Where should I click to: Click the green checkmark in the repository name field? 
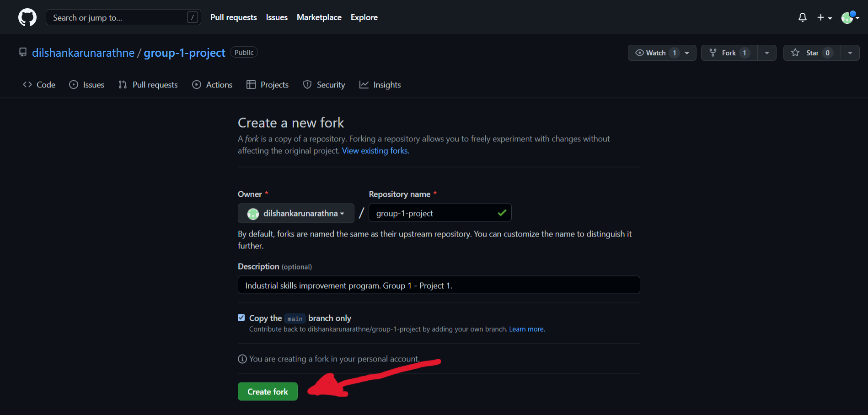tap(502, 213)
